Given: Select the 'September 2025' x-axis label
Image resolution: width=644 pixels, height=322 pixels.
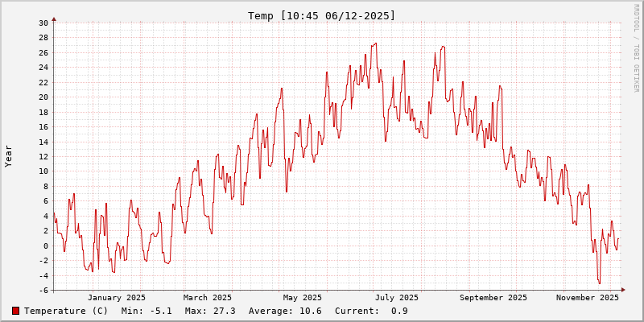Looking at the screenshot, I should point(493,297).
